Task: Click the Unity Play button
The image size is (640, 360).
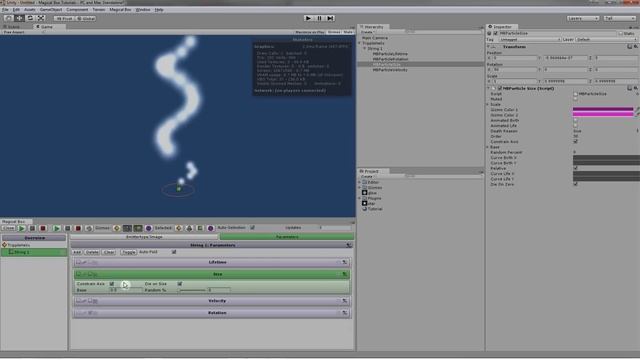Action: pyautogui.click(x=308, y=18)
